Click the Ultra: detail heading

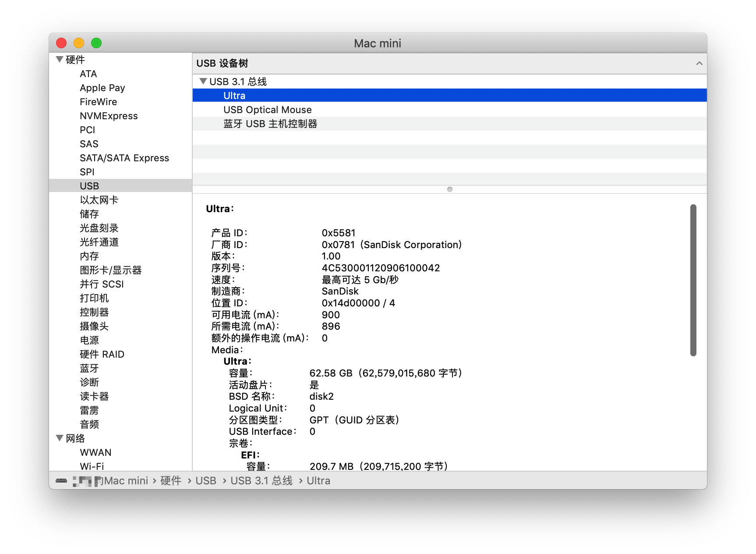click(220, 209)
